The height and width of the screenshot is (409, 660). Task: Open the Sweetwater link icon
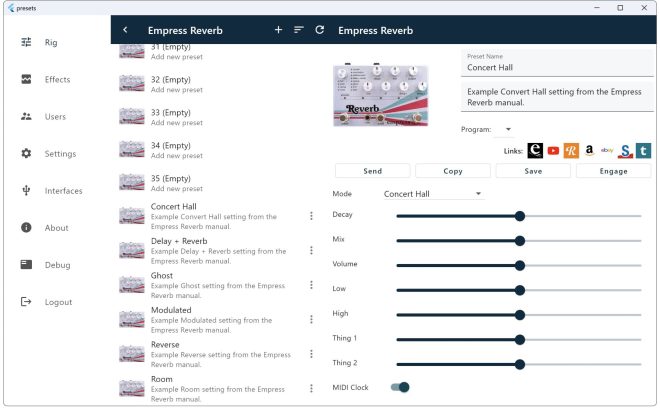pyautogui.click(x=625, y=151)
